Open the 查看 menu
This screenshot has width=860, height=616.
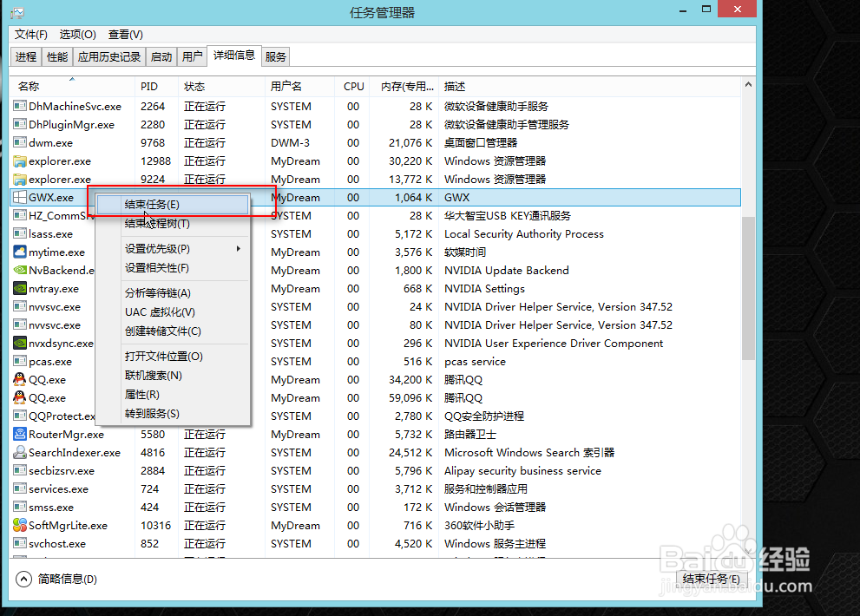click(124, 34)
